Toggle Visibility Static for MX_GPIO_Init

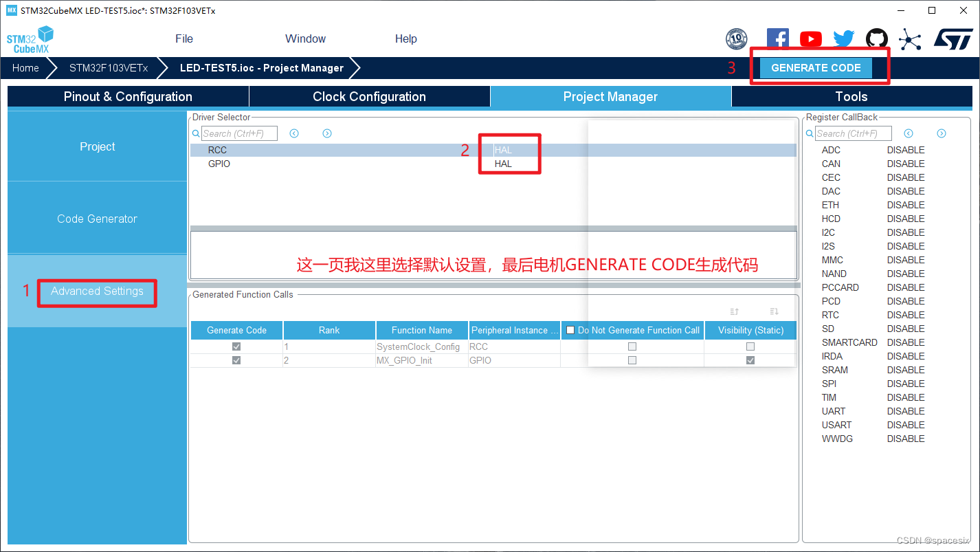(x=750, y=360)
